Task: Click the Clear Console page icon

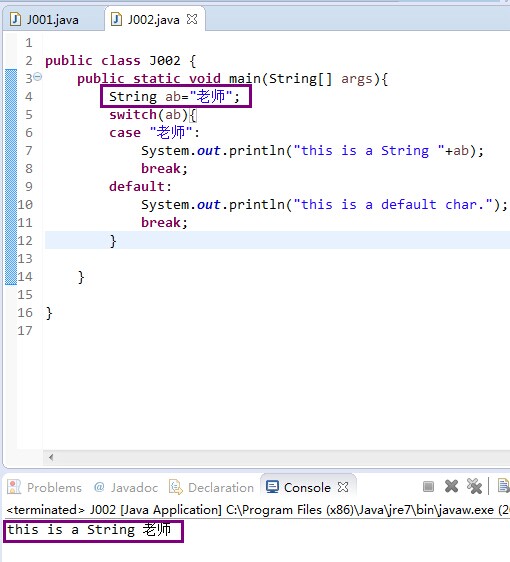Action: pyautogui.click(x=503, y=486)
